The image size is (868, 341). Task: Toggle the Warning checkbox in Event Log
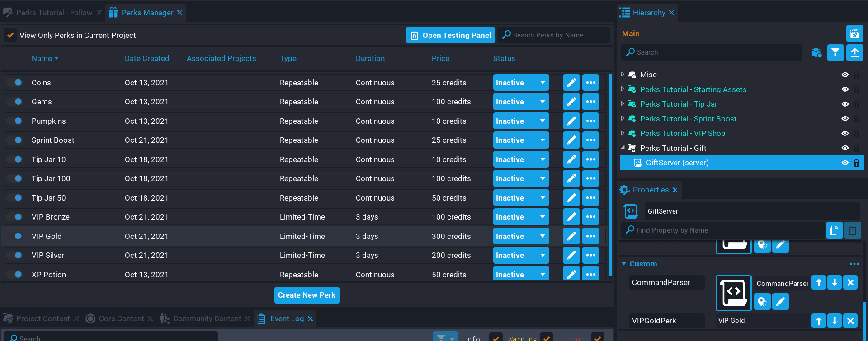click(x=547, y=337)
